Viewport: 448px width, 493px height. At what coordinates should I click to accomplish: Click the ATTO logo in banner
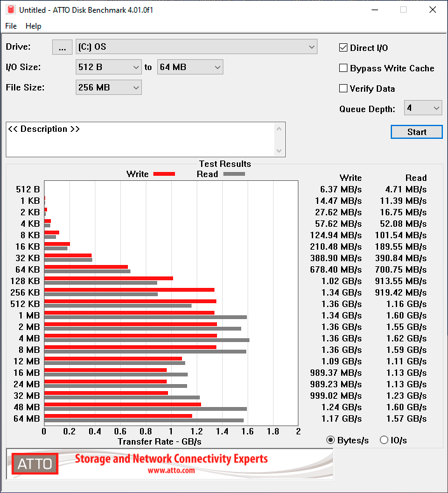pos(35,464)
